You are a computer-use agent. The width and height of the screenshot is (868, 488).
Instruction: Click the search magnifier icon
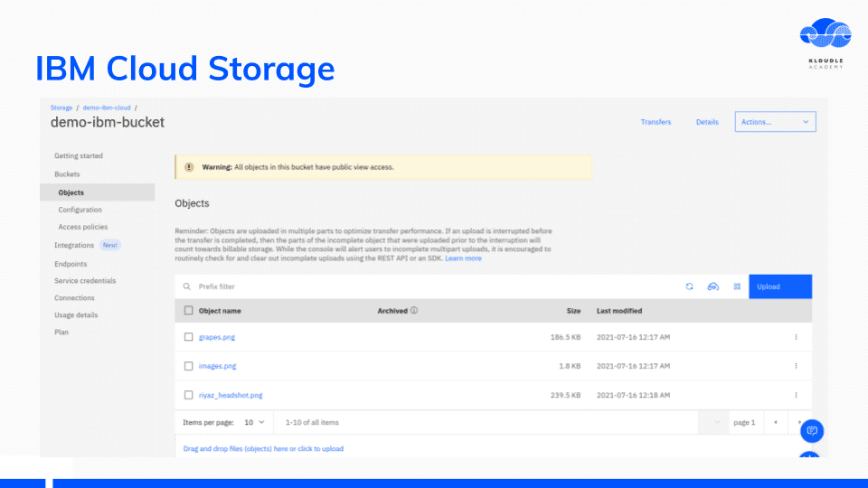click(187, 286)
